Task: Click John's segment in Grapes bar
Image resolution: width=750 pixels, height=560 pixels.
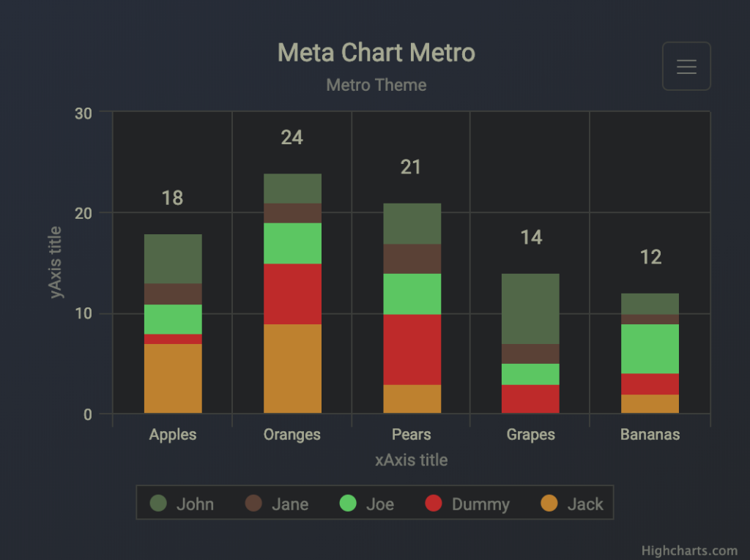Action: (x=530, y=308)
